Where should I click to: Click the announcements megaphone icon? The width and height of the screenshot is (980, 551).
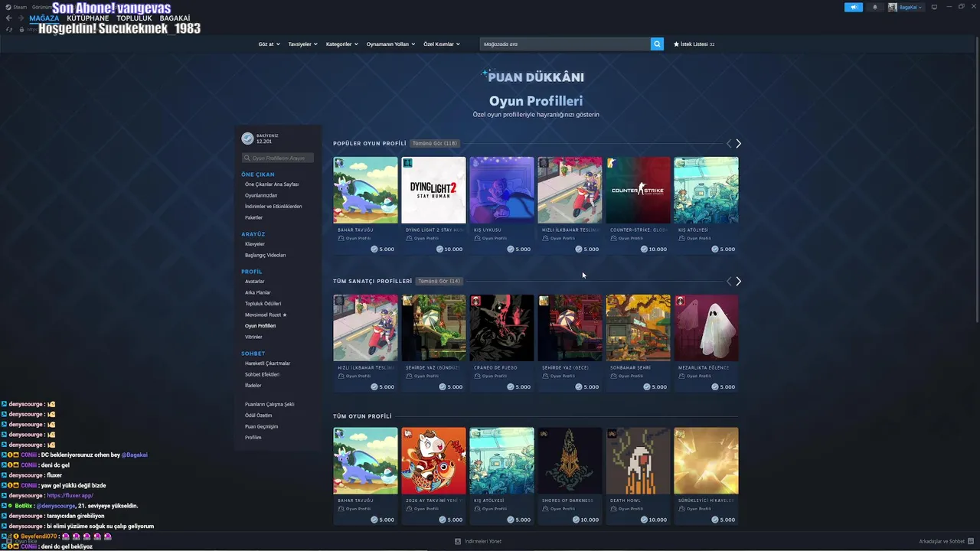coord(854,7)
